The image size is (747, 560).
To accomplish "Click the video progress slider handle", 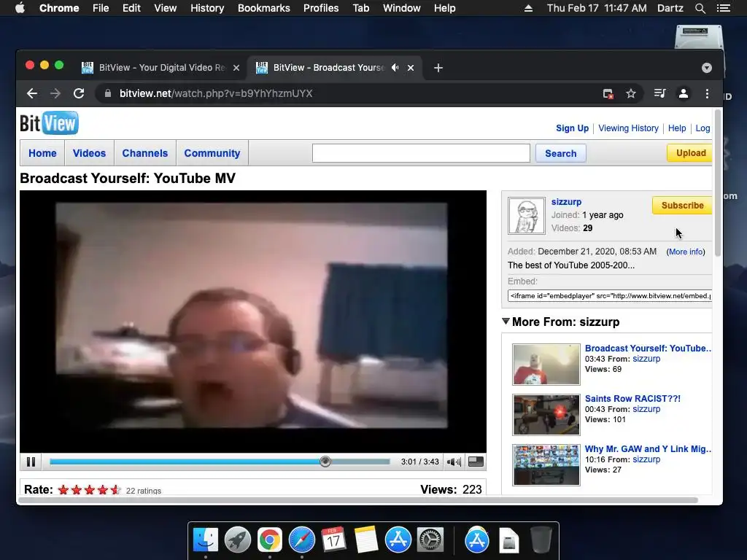I will 325,462.
